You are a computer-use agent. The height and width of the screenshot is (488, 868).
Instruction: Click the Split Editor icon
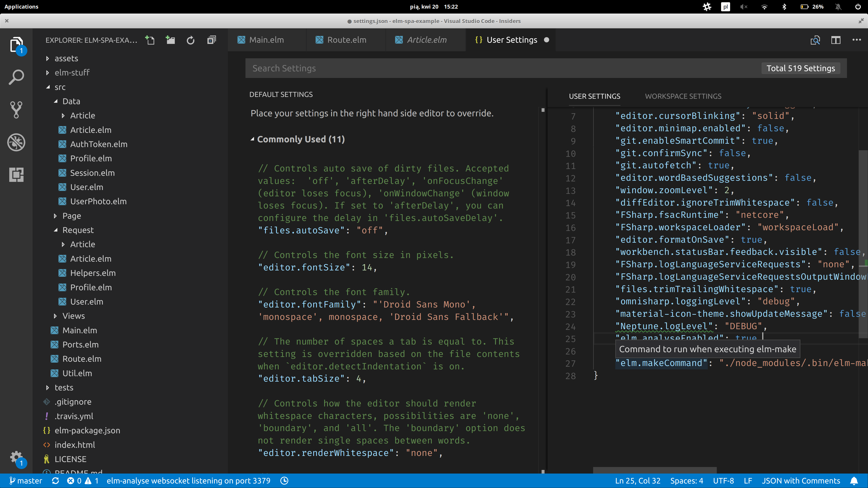point(836,40)
